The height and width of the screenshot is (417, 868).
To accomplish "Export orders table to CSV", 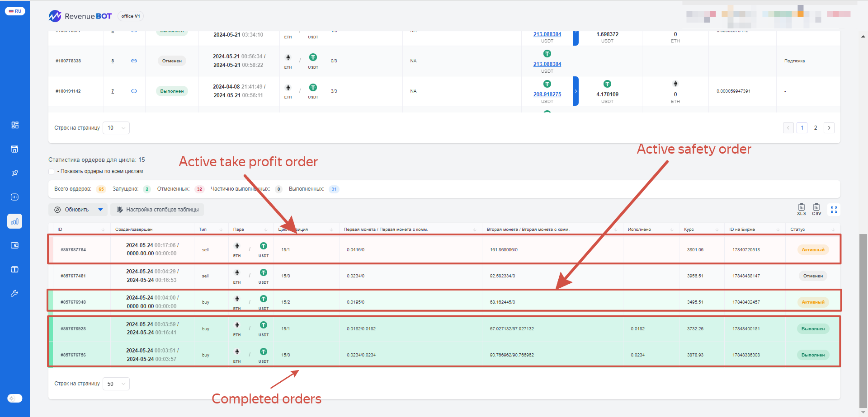I will [816, 209].
